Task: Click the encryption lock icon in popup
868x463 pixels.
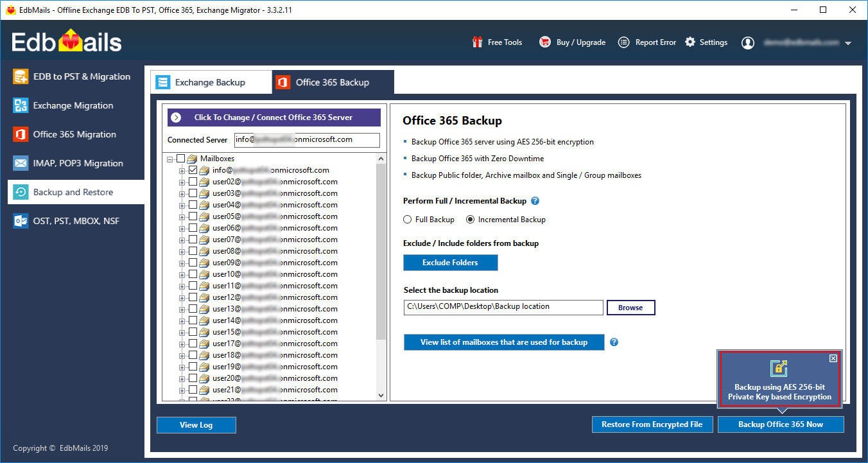Action: 779,368
